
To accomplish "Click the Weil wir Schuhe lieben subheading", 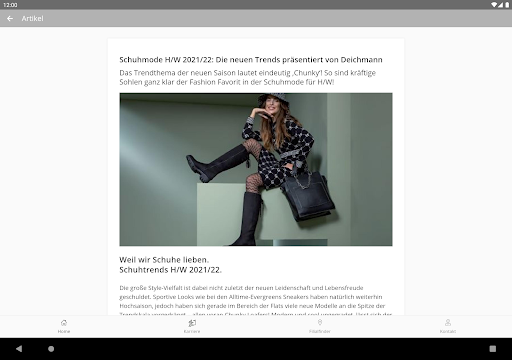I will 164,260.
